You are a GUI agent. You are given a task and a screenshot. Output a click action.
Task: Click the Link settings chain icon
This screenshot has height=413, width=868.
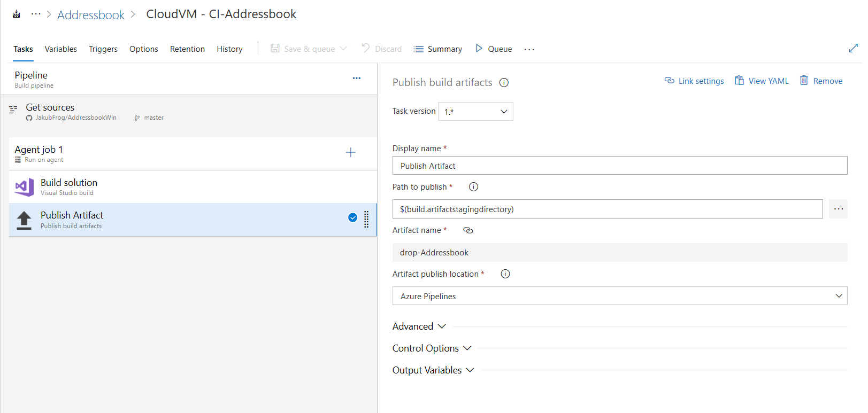(670, 81)
